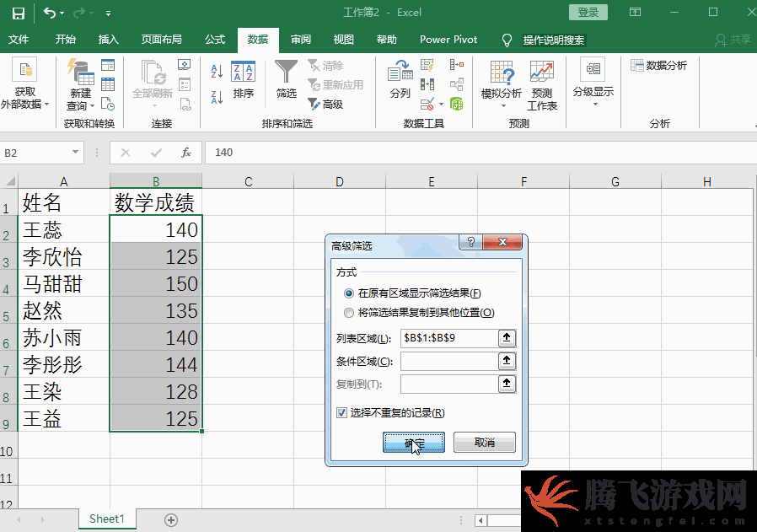Switch to the 公式 tab
This screenshot has width=757, height=532.
(215, 40)
